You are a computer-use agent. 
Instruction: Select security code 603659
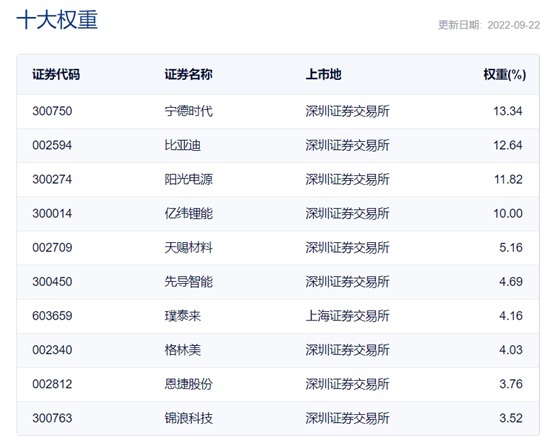point(52,316)
